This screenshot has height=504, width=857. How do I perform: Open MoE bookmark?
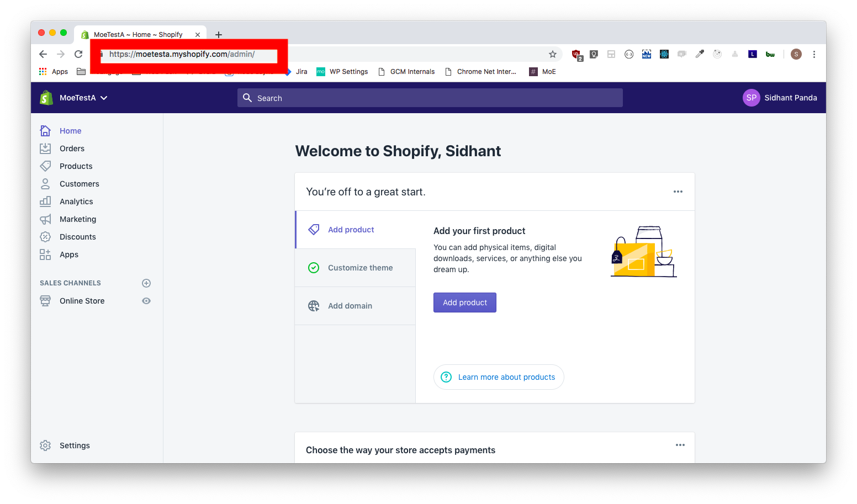(x=543, y=72)
